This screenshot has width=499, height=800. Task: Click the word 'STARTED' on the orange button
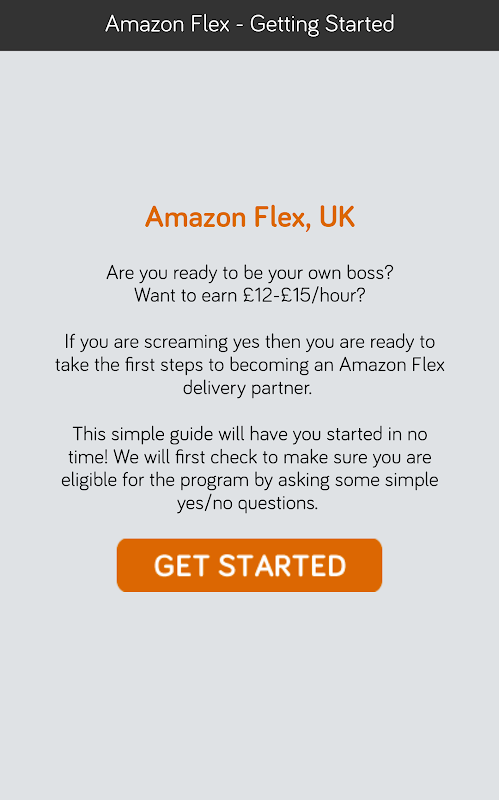tap(283, 566)
